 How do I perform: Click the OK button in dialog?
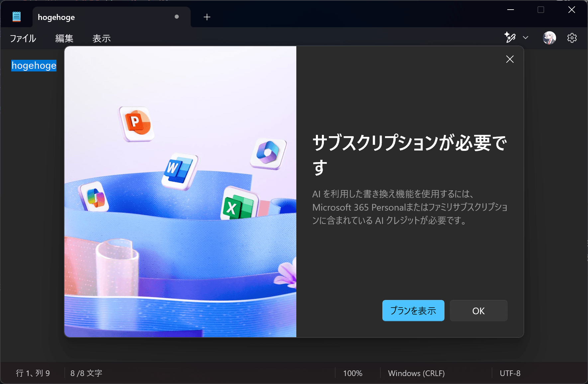pos(478,311)
